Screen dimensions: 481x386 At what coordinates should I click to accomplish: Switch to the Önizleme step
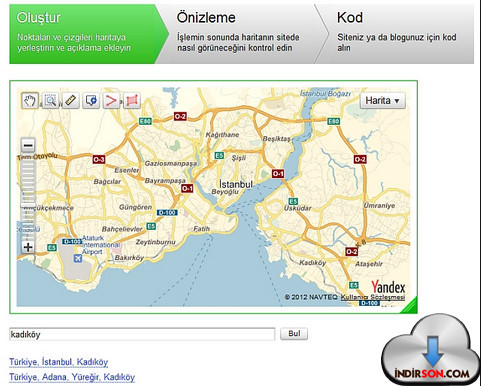click(238, 34)
